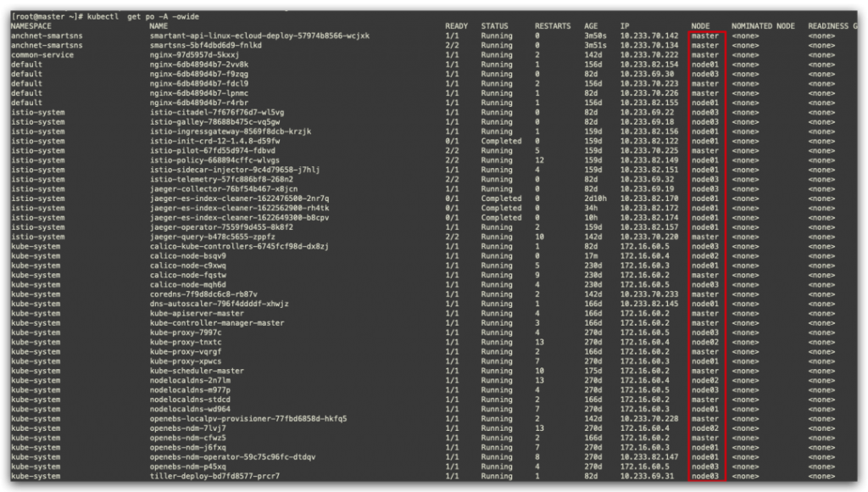
Task: Click pod nginx-6db489d4b7-lpnmc
Action: click(198, 93)
